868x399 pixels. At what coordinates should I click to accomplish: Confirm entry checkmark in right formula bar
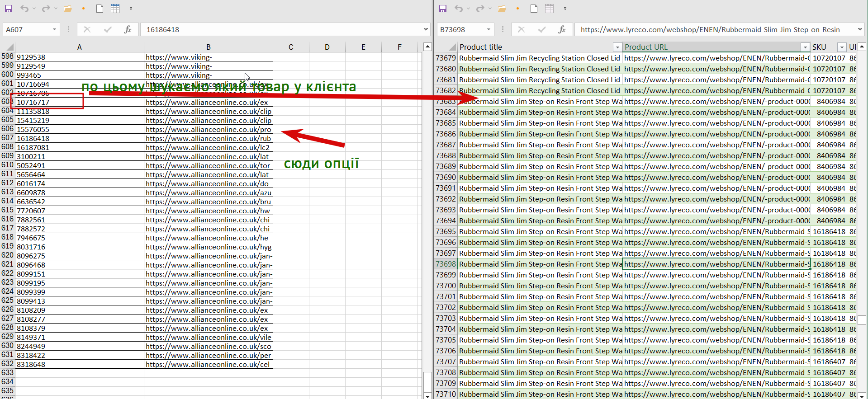click(x=542, y=29)
